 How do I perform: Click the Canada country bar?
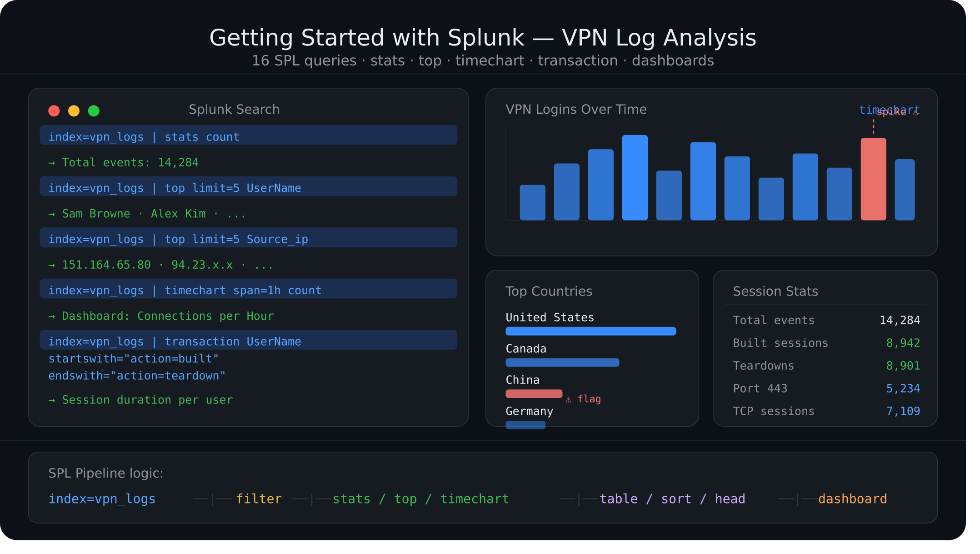coord(562,363)
